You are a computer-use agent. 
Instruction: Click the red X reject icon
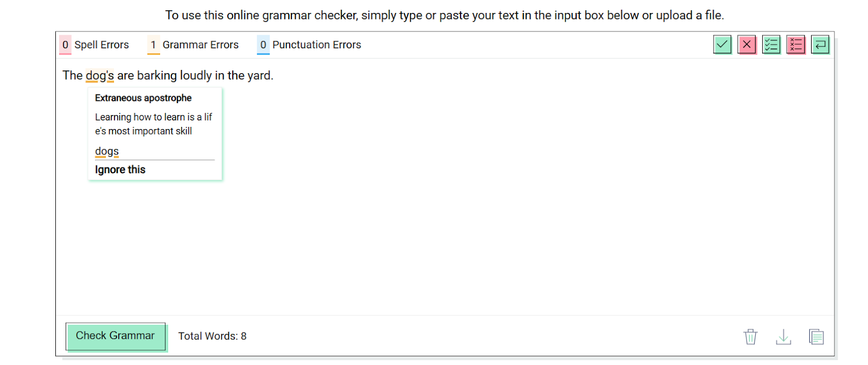(746, 44)
